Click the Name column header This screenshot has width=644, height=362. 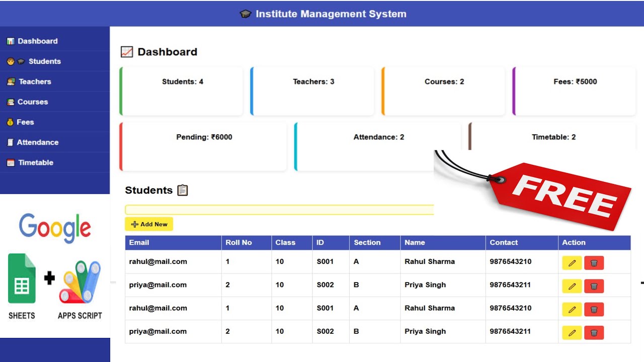443,243
